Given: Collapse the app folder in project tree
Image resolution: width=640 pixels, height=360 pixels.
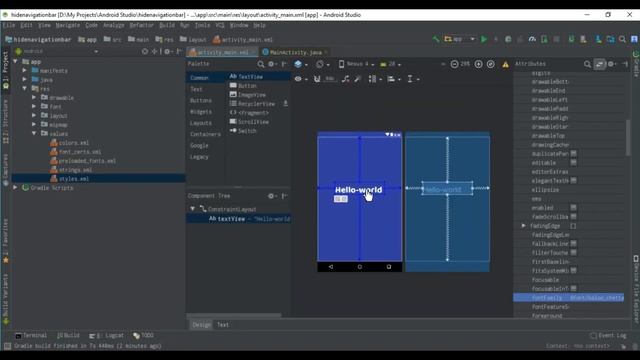Looking at the screenshot, I should 16,62.
